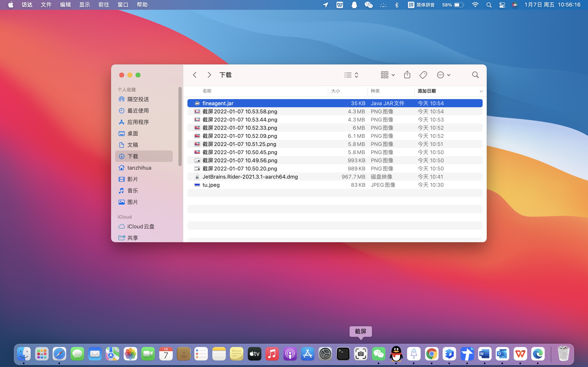Open the more actions ellipsis dropdown
Screen dimensions: 588x367
click(443, 75)
